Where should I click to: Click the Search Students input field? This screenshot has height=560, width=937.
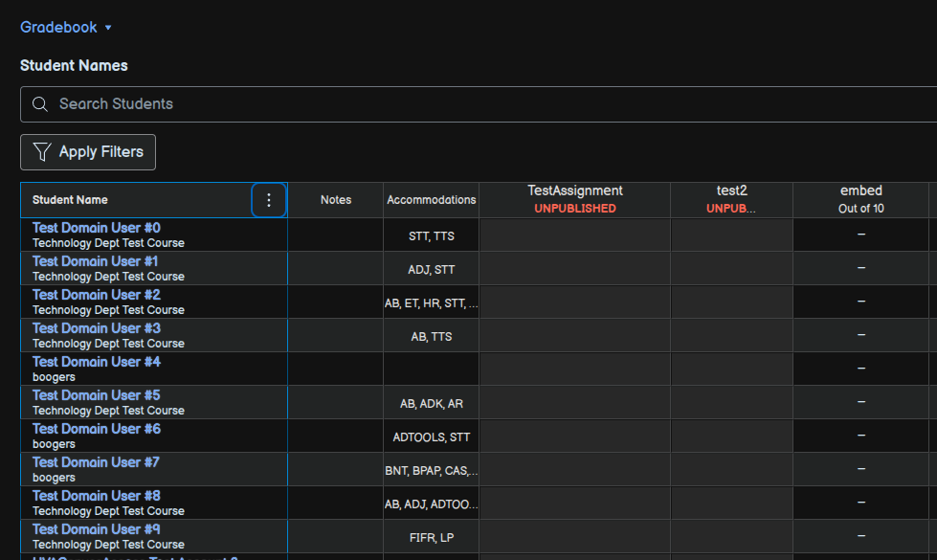(x=478, y=104)
